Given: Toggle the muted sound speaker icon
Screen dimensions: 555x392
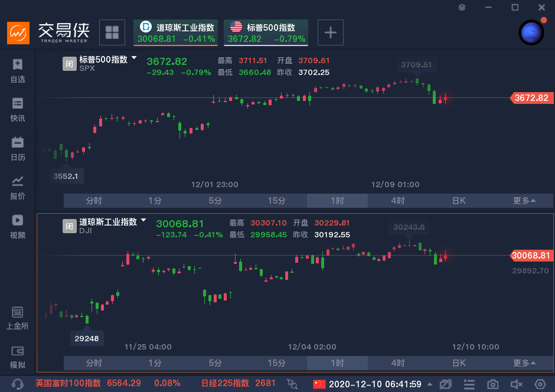Looking at the screenshot, I should coord(517,384).
